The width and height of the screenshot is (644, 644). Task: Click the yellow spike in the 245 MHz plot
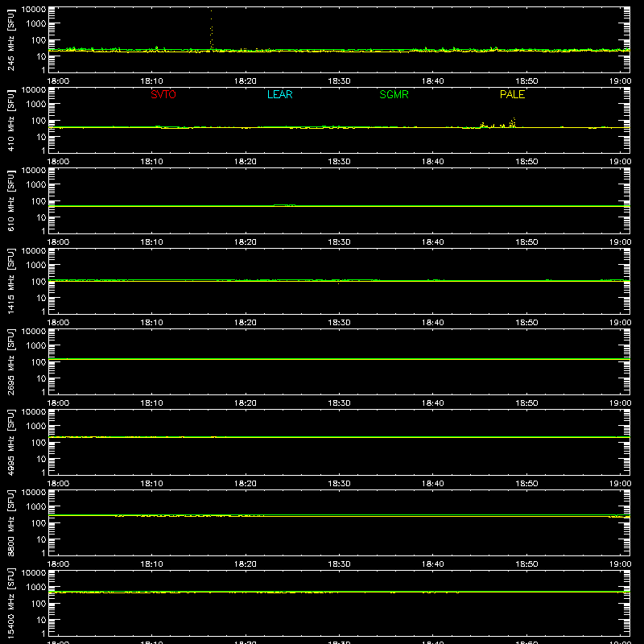pos(211,30)
